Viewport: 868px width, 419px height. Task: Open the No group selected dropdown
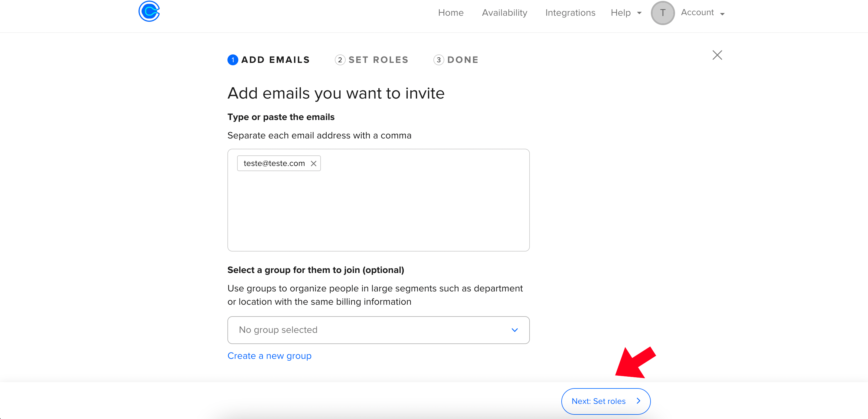coord(378,330)
